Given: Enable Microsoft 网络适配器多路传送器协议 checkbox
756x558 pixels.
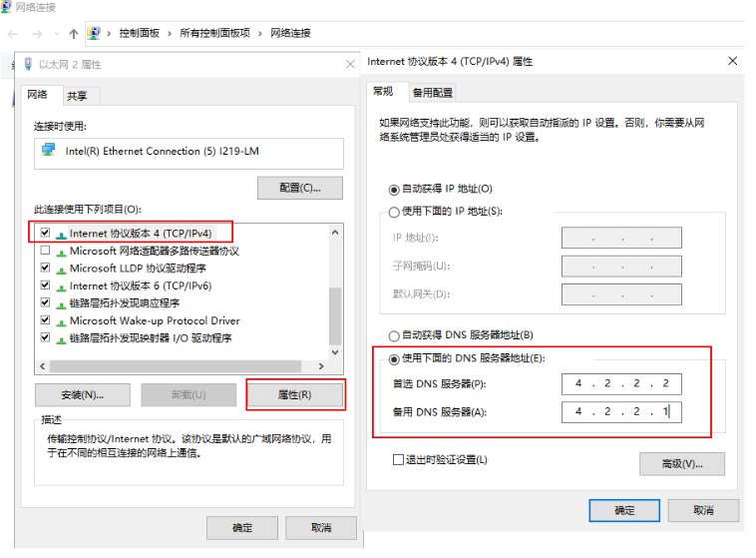Looking at the screenshot, I should tap(45, 251).
